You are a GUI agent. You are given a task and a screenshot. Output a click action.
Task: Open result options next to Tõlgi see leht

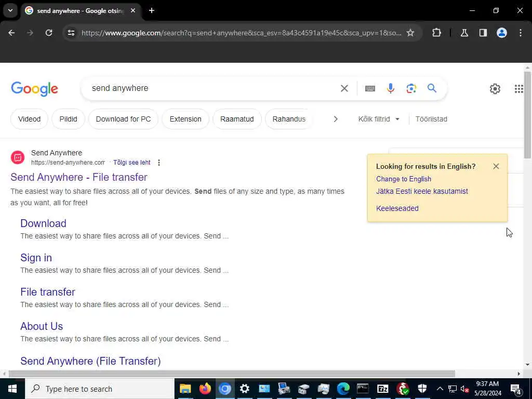pos(159,163)
